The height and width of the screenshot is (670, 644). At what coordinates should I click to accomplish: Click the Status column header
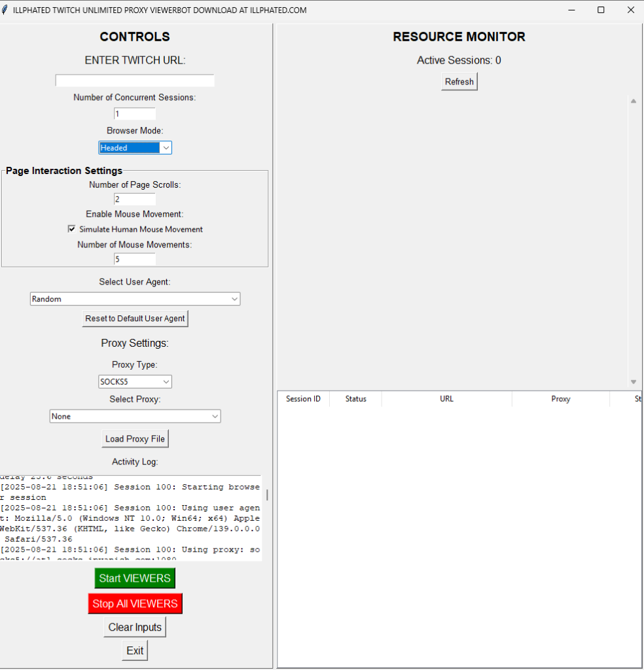pos(355,398)
